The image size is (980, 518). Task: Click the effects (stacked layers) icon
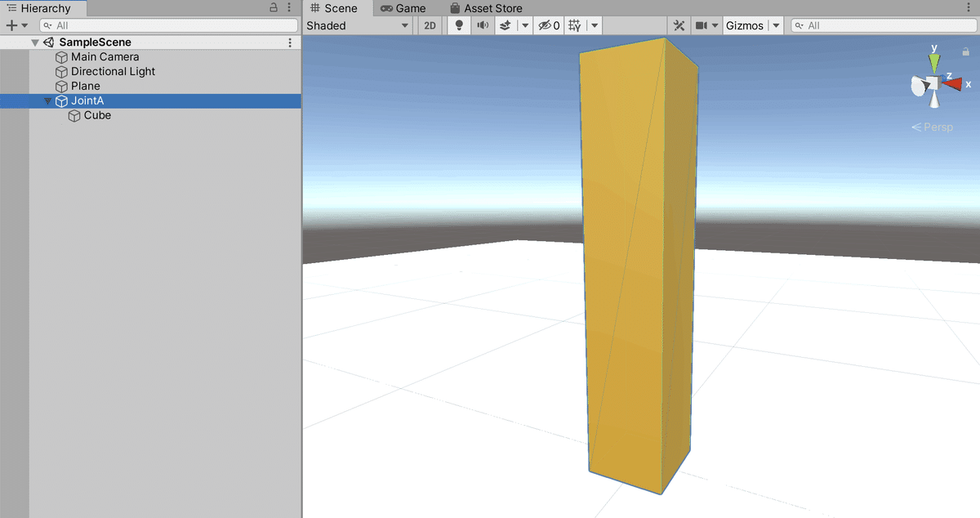(x=505, y=25)
